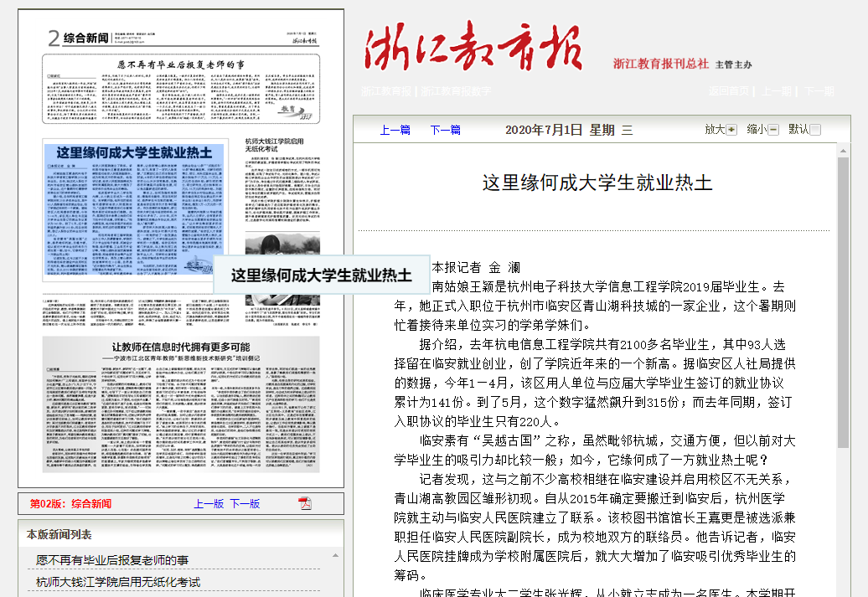
Task: Click the 浙江教育报 red masthead logo
Action: [473, 47]
